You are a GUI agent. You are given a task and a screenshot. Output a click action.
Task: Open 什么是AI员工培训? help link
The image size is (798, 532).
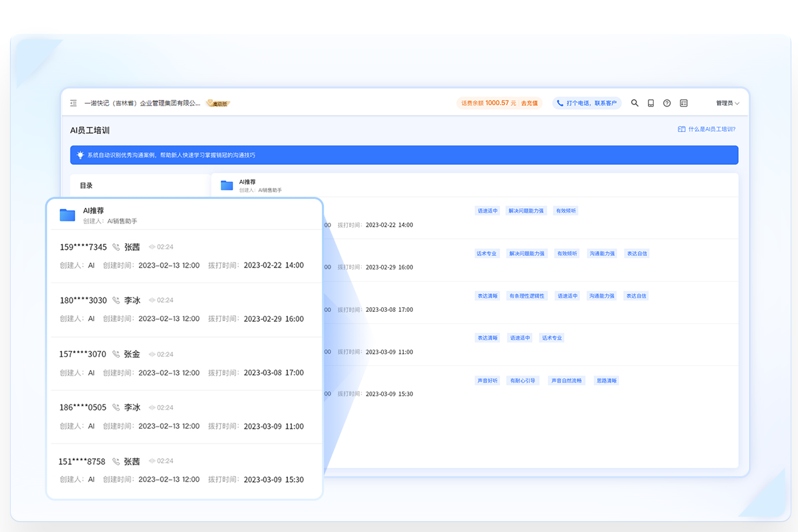707,129
